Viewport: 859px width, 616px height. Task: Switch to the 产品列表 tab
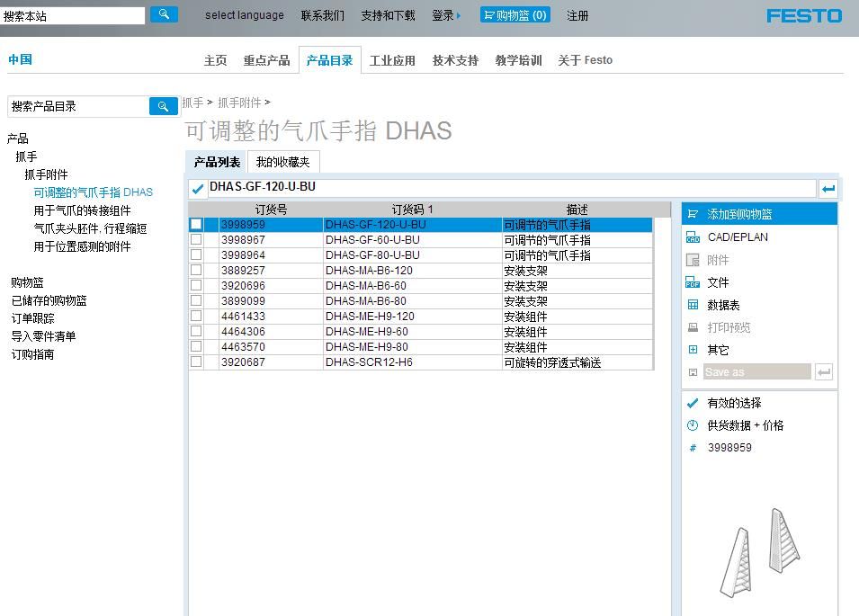tap(217, 162)
